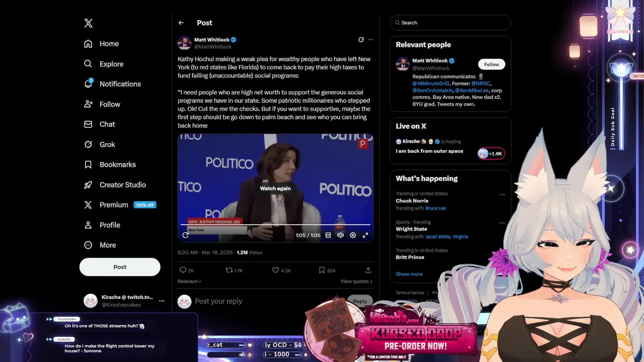
Task: Go back with the arrow beside Post
Action: pos(181,23)
